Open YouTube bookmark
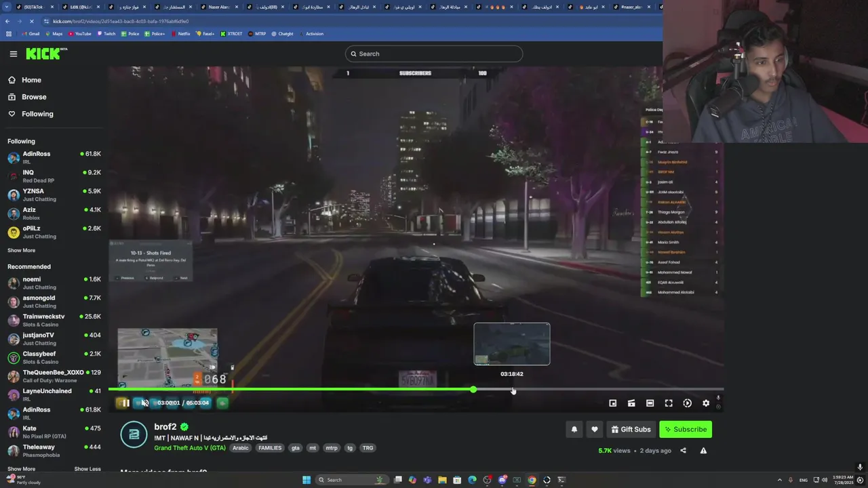Screen dimensions: 868x488 [x=79, y=34]
